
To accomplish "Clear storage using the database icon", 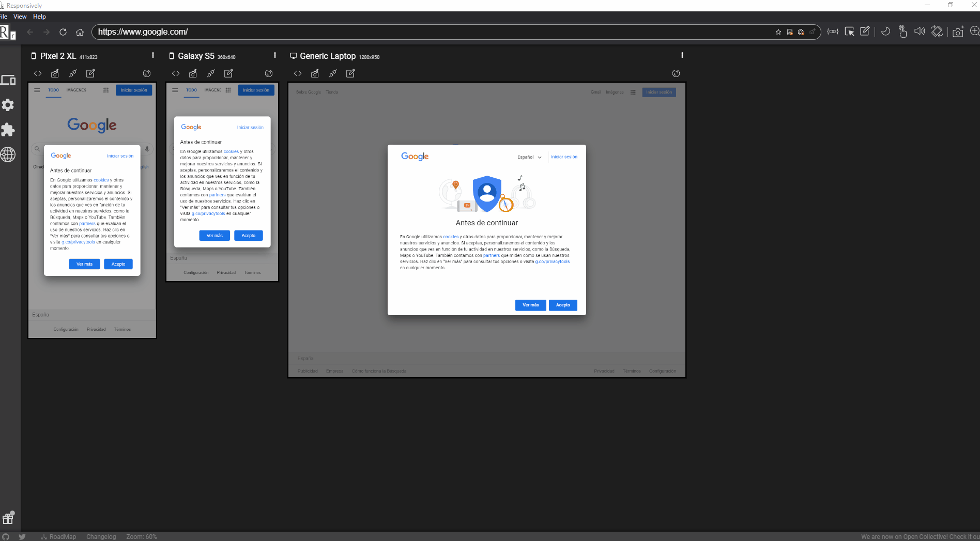I will 790,32.
